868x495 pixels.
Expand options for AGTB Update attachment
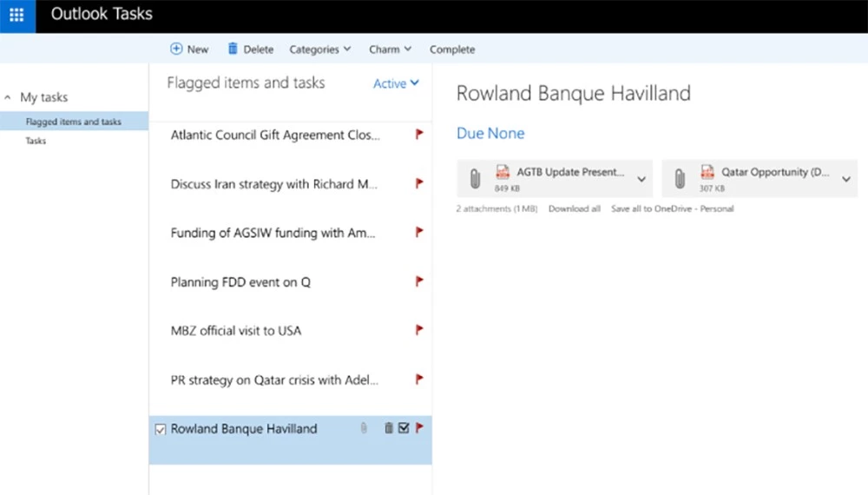point(641,179)
